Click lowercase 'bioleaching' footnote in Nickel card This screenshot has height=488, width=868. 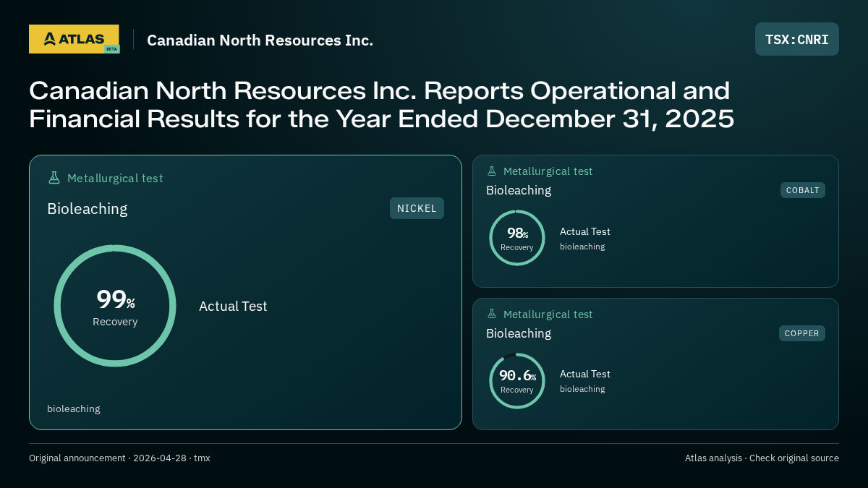[74, 408]
